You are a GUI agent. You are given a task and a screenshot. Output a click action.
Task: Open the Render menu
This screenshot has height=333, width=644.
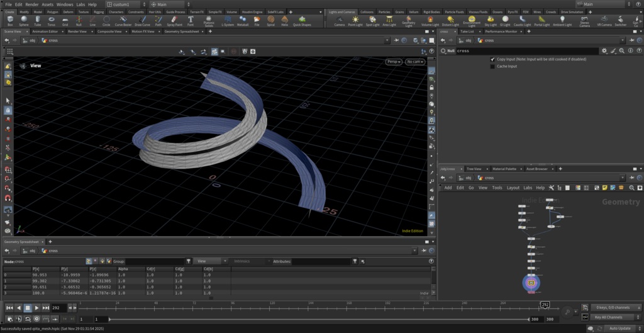point(32,4)
